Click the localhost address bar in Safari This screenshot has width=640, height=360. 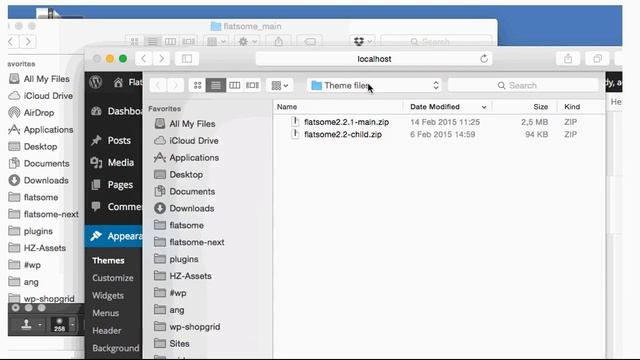pyautogui.click(x=374, y=59)
